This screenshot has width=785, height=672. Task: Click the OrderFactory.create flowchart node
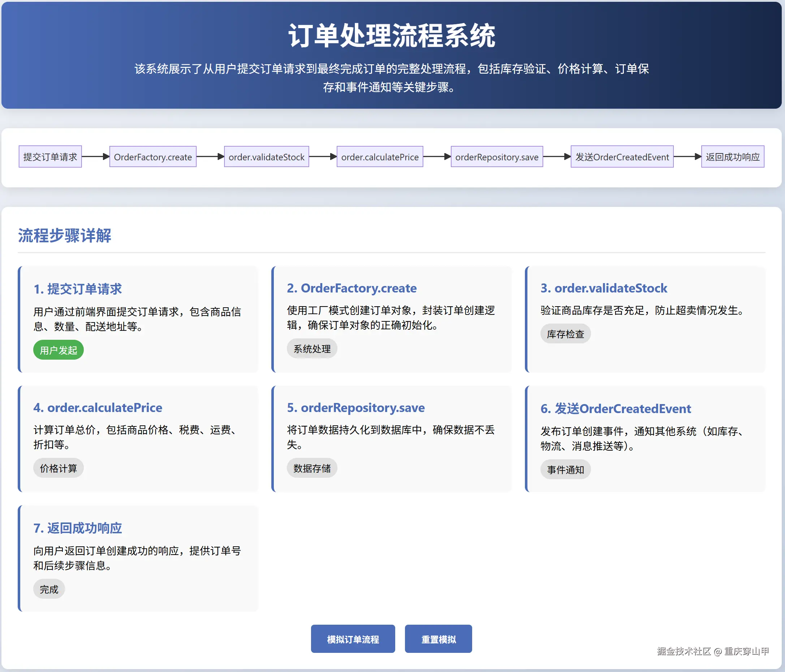point(153,157)
